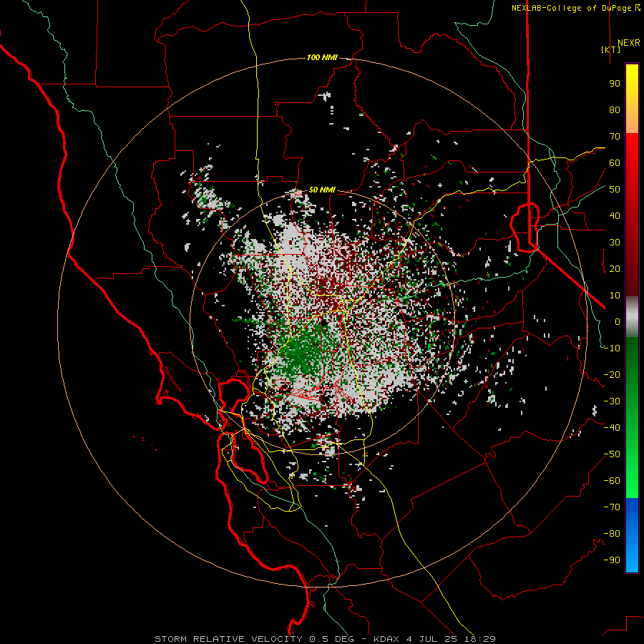Screen dimensions: 644x644
Task: Click the 50 NMI range ring label
Action: (322, 190)
